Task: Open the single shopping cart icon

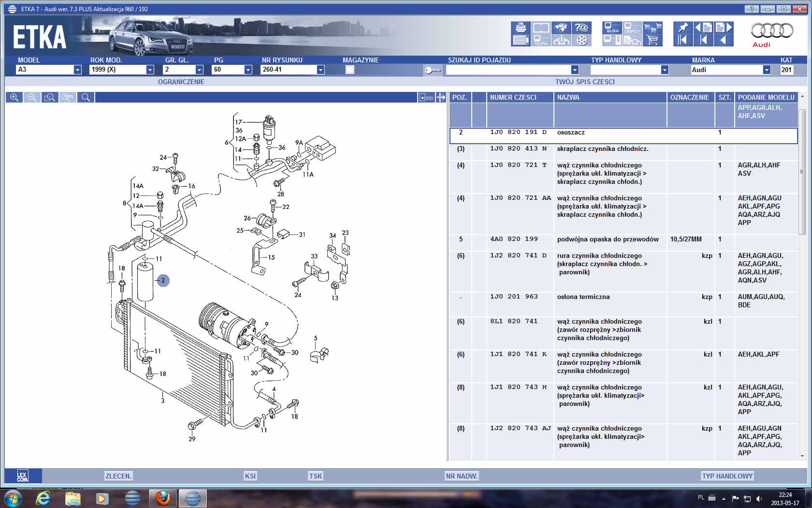Action: tap(652, 40)
